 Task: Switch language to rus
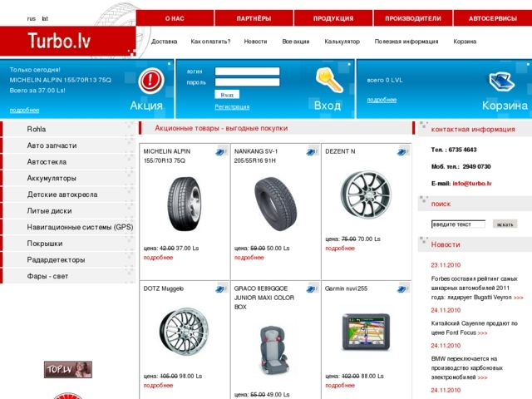(x=32, y=18)
